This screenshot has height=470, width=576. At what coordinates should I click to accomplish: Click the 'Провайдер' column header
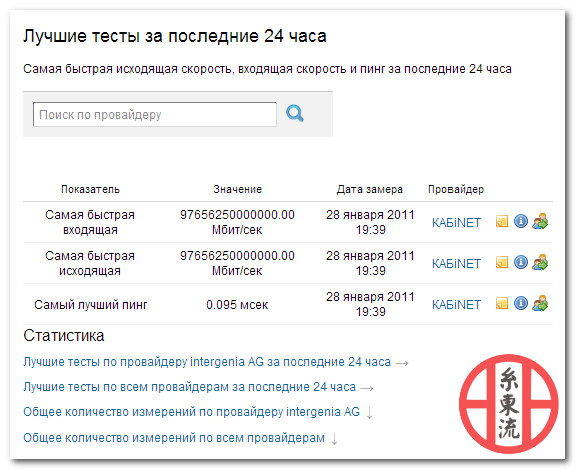(456, 189)
